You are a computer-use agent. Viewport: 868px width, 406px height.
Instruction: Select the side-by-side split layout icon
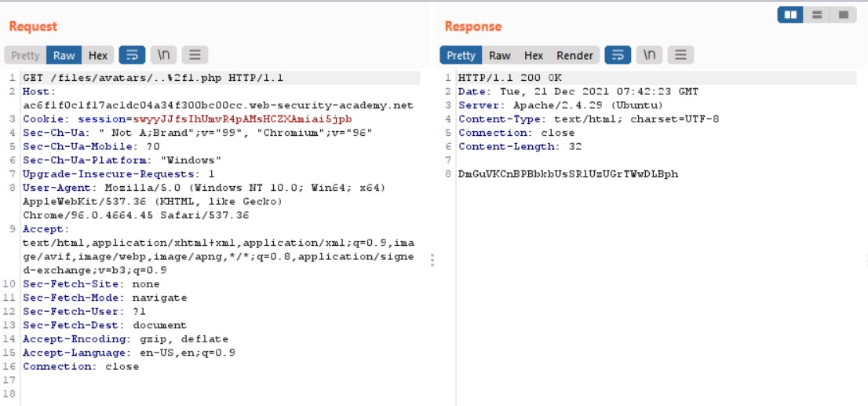coord(790,15)
